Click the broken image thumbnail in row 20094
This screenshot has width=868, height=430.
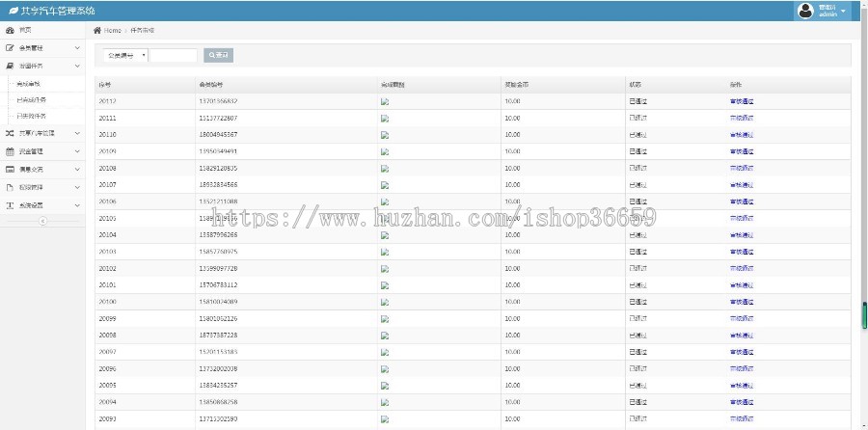pos(385,403)
